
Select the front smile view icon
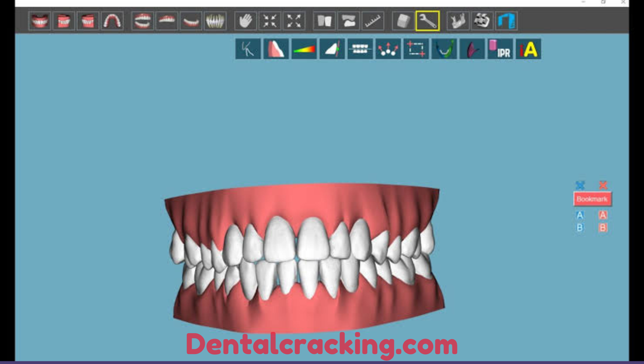[x=40, y=21]
